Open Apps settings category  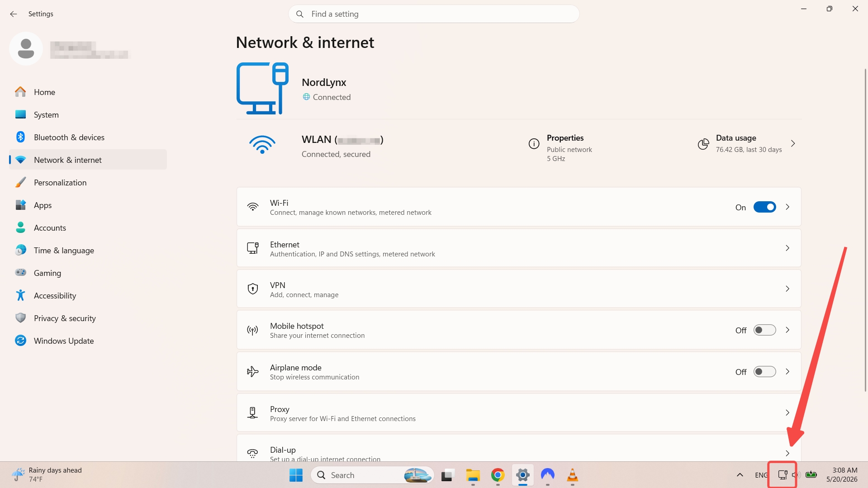click(x=88, y=205)
